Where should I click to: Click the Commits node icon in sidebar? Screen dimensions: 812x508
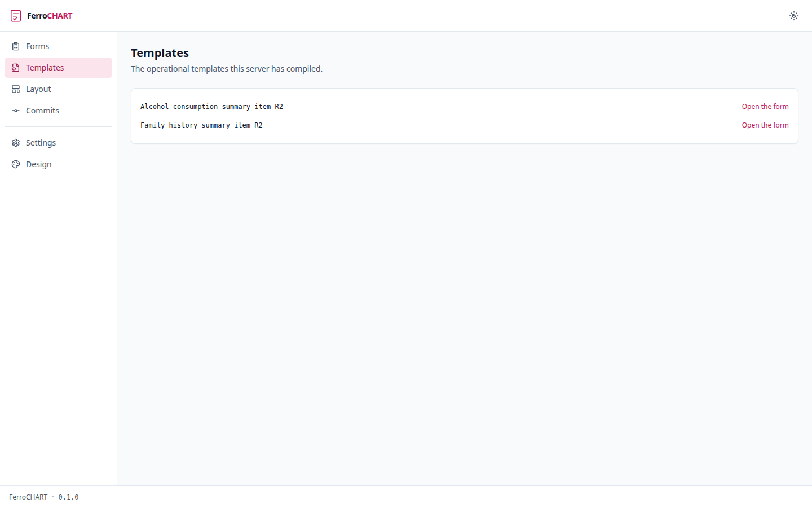(x=16, y=111)
